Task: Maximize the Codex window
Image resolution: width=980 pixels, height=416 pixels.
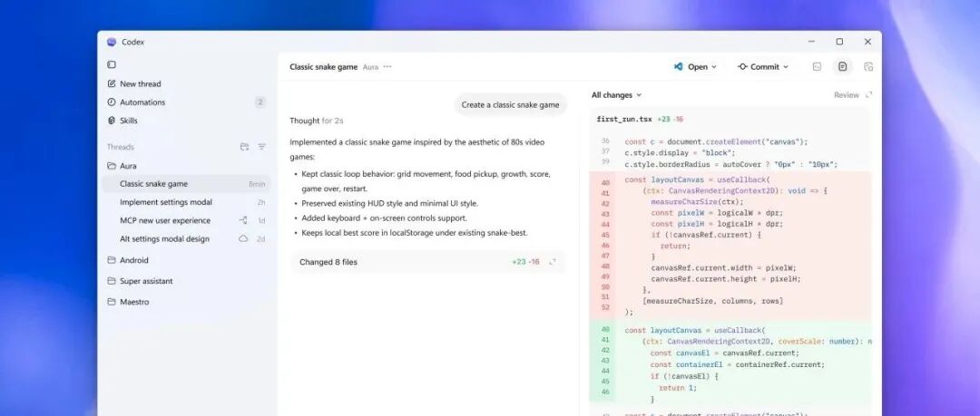Action: 839,42
